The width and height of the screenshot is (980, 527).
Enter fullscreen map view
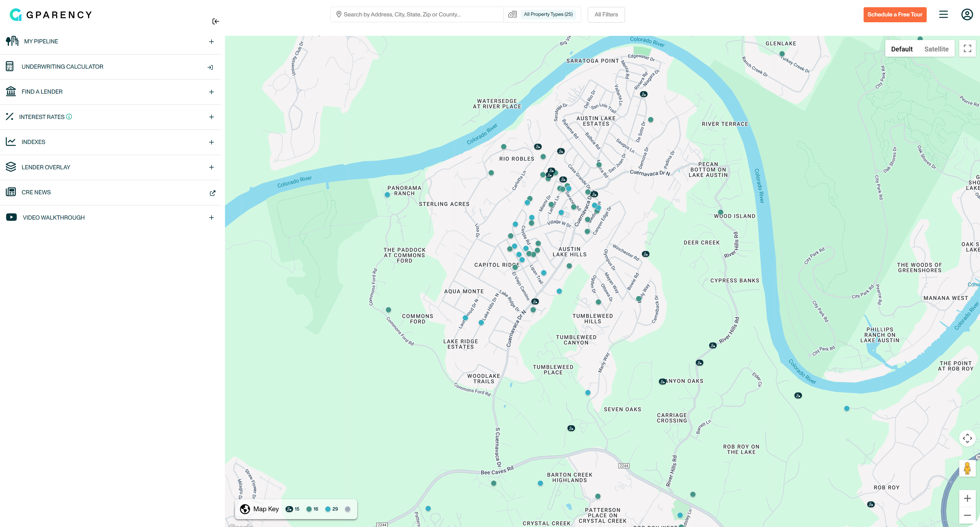point(967,48)
